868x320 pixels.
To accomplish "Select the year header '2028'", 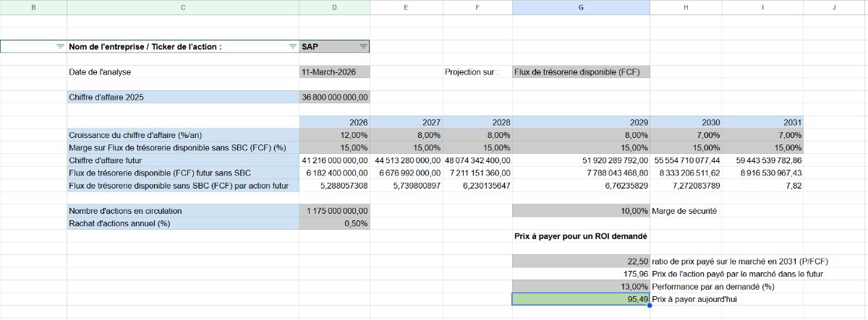I will point(477,123).
